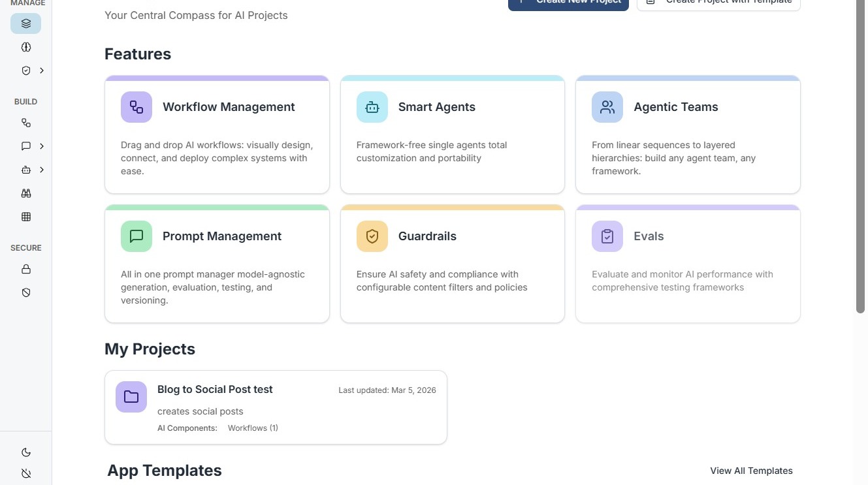Image resolution: width=868 pixels, height=485 pixels.
Task: Open the crossed shield icon under Secure
Action: tap(26, 292)
